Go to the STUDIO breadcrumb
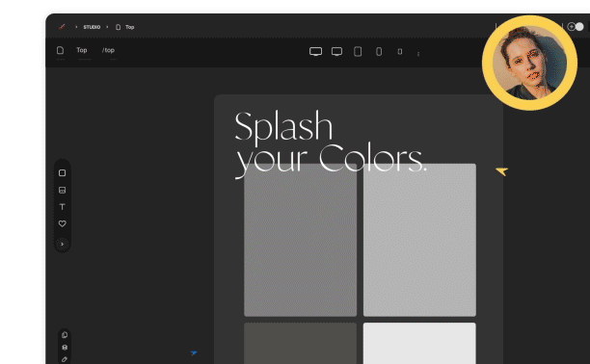 pyautogui.click(x=92, y=27)
